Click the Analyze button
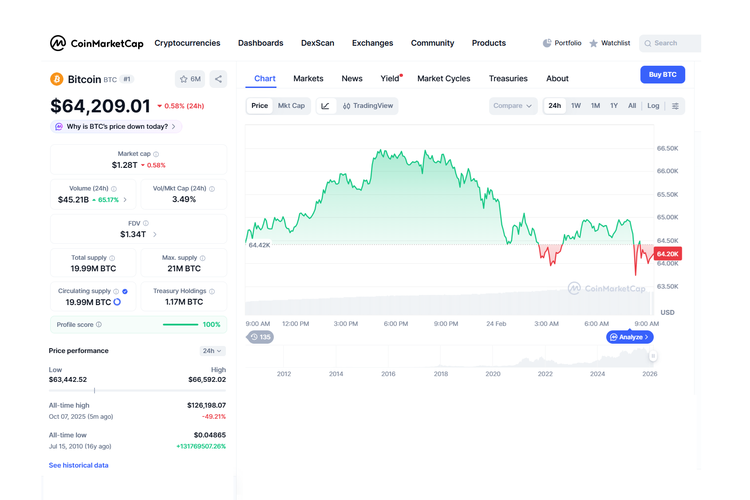This screenshot has width=750, height=500. coord(630,337)
